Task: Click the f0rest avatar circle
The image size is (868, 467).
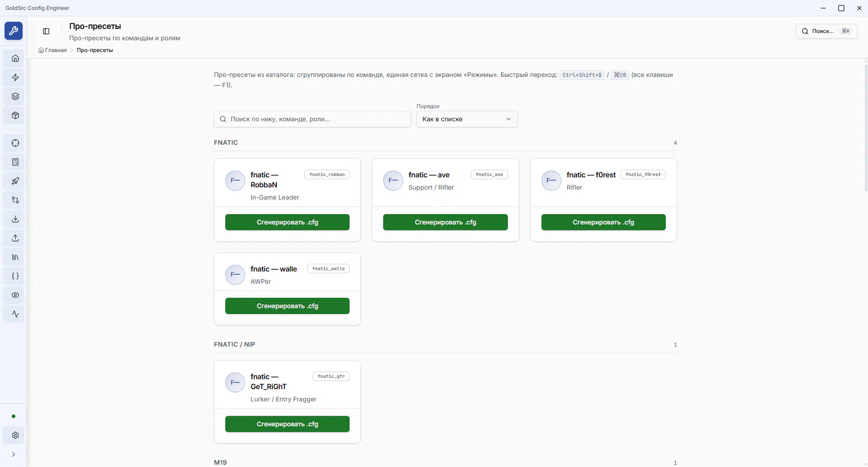Action: [551, 181]
